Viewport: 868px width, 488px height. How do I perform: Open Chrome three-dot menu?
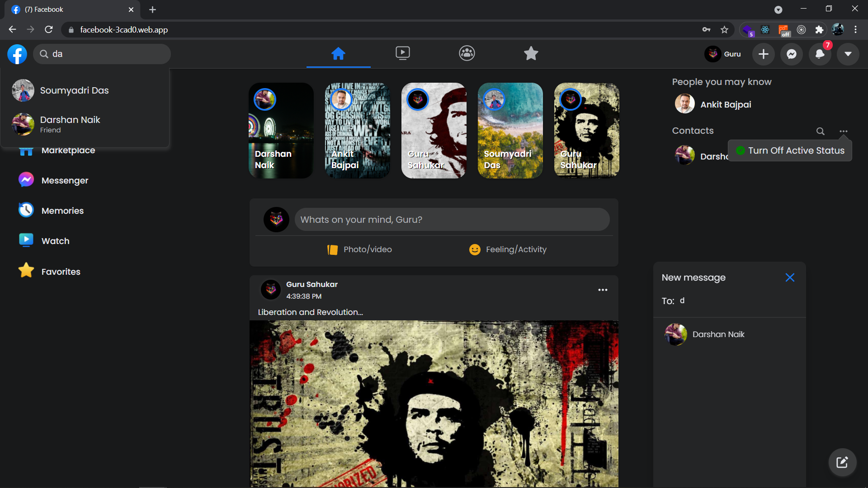coord(855,30)
